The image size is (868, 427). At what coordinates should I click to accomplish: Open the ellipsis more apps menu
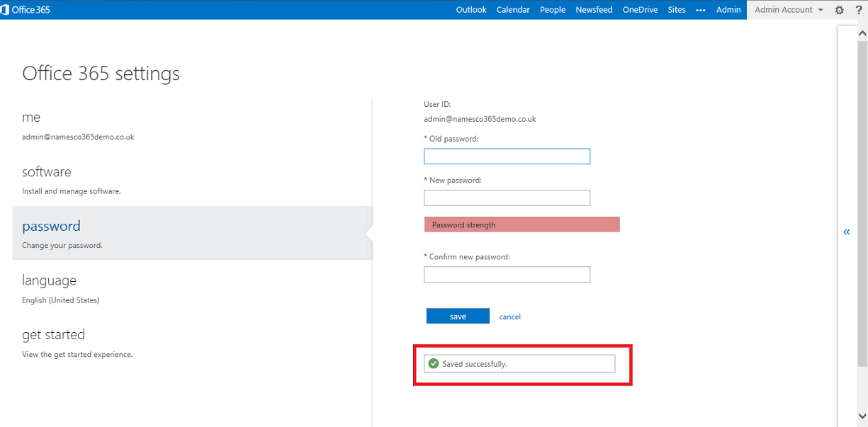pyautogui.click(x=701, y=10)
